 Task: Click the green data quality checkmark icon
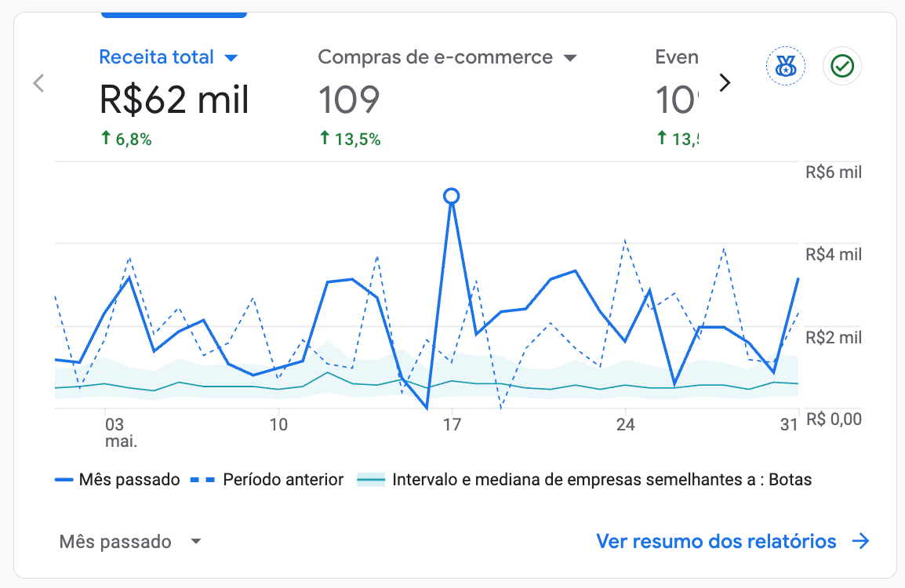tap(842, 67)
